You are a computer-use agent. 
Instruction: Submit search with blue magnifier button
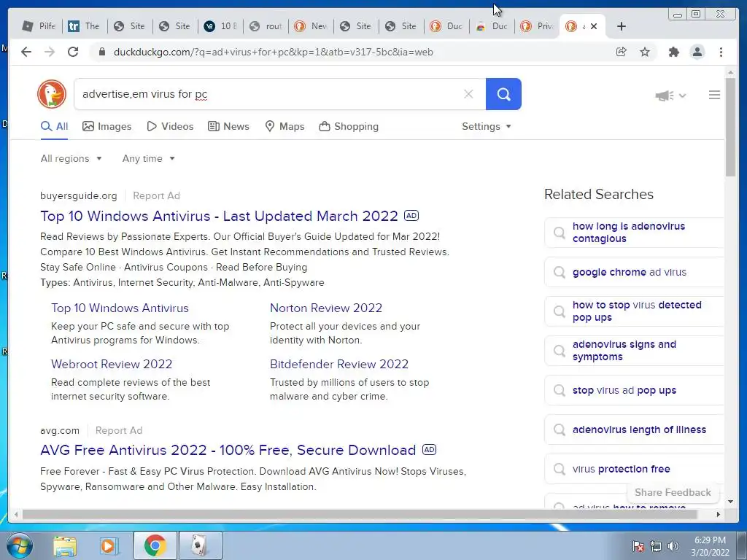click(x=503, y=94)
